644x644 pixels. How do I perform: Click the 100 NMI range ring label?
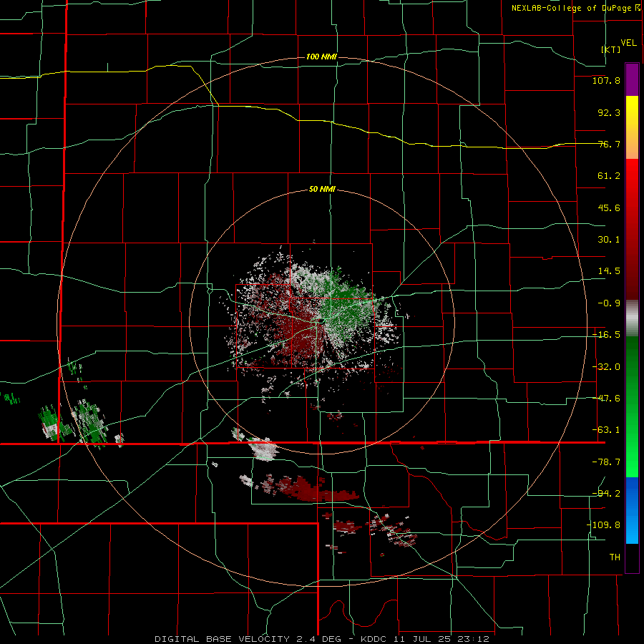click(321, 57)
